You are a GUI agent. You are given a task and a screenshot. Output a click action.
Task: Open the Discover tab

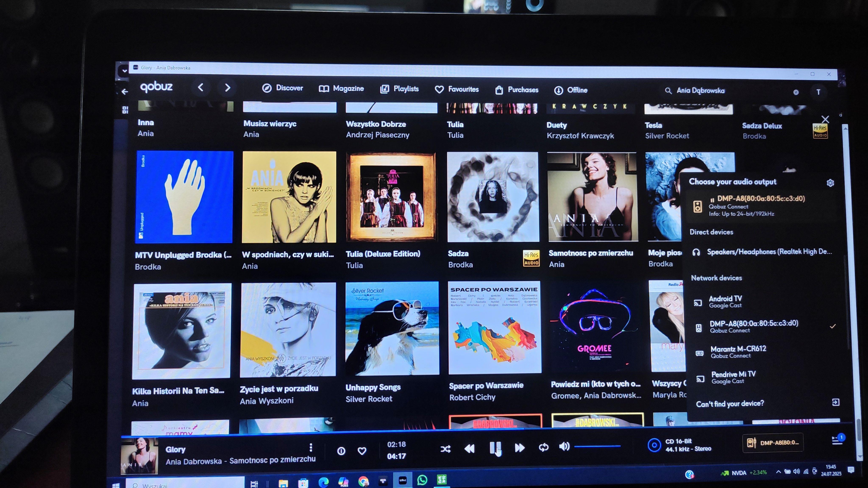[282, 88]
